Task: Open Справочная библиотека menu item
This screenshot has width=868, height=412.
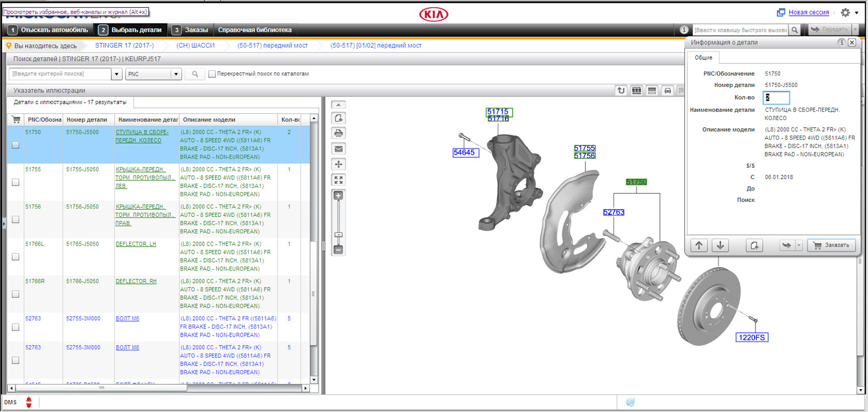Action: (255, 30)
